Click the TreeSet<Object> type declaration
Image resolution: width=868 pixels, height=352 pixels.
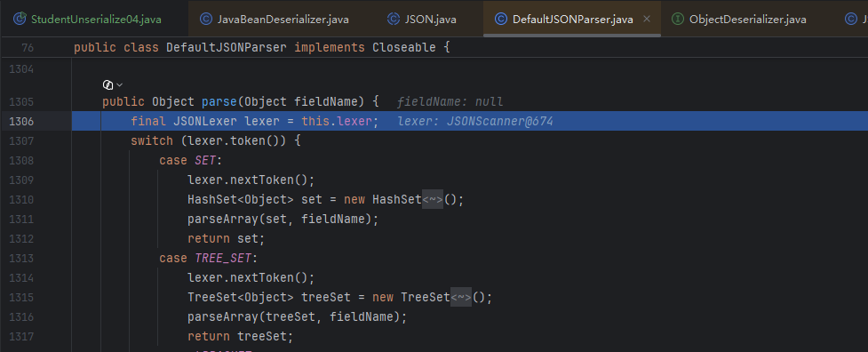tap(241, 297)
